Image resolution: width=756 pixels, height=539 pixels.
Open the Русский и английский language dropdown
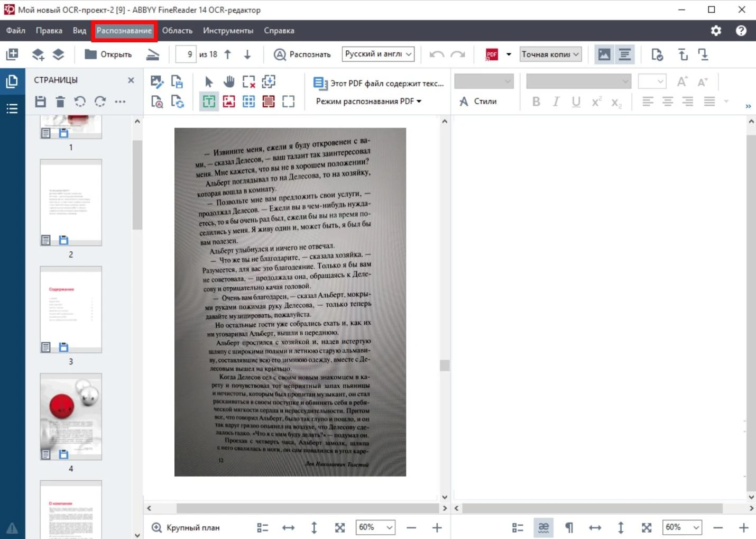click(x=378, y=54)
